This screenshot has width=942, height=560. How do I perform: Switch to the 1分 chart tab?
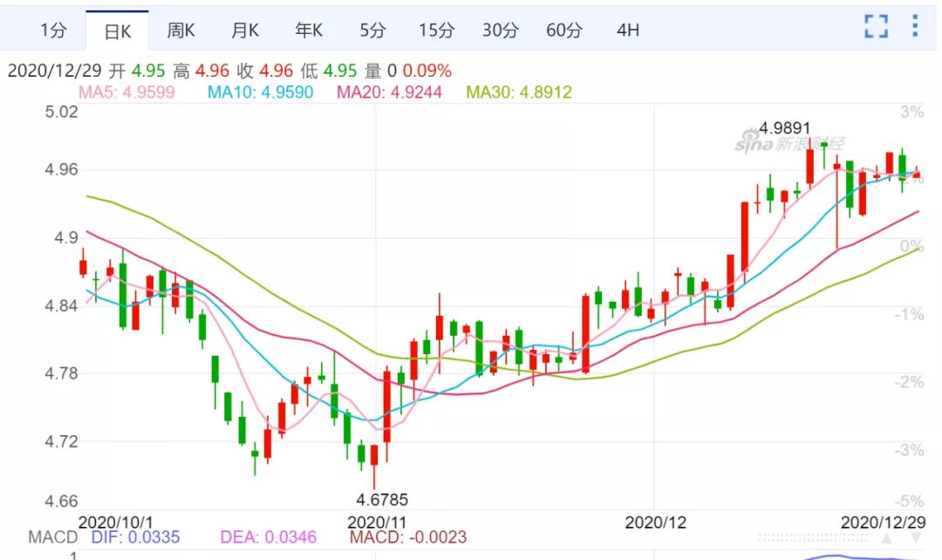[x=53, y=30]
